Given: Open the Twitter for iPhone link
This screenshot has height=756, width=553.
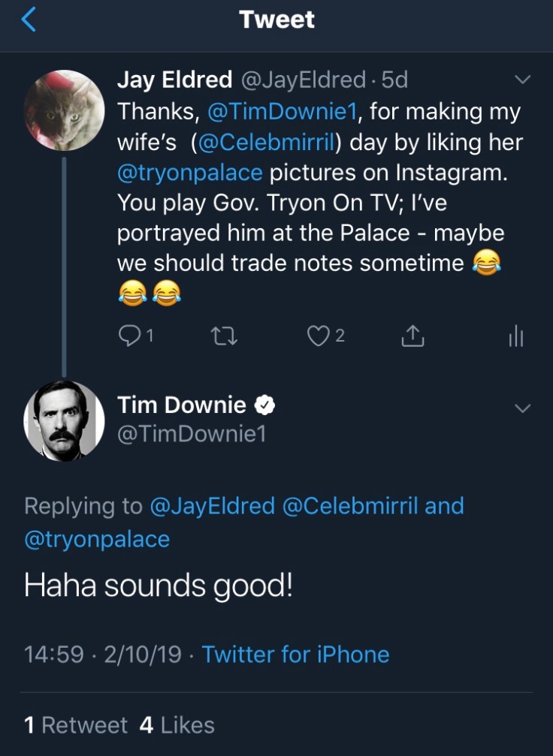Looking at the screenshot, I should 295,654.
